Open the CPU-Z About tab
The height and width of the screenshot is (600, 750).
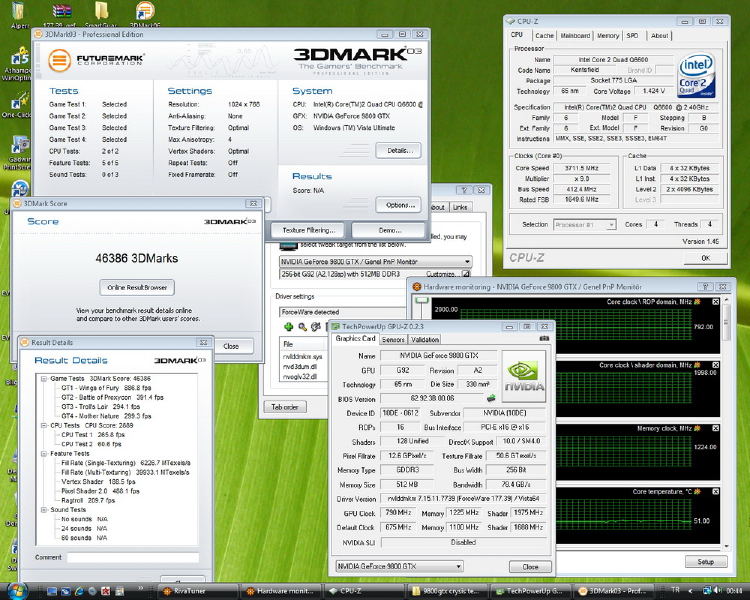pos(660,36)
